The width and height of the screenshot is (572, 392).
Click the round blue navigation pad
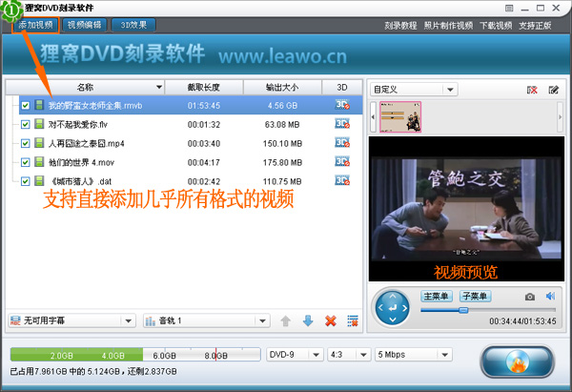[x=393, y=308]
